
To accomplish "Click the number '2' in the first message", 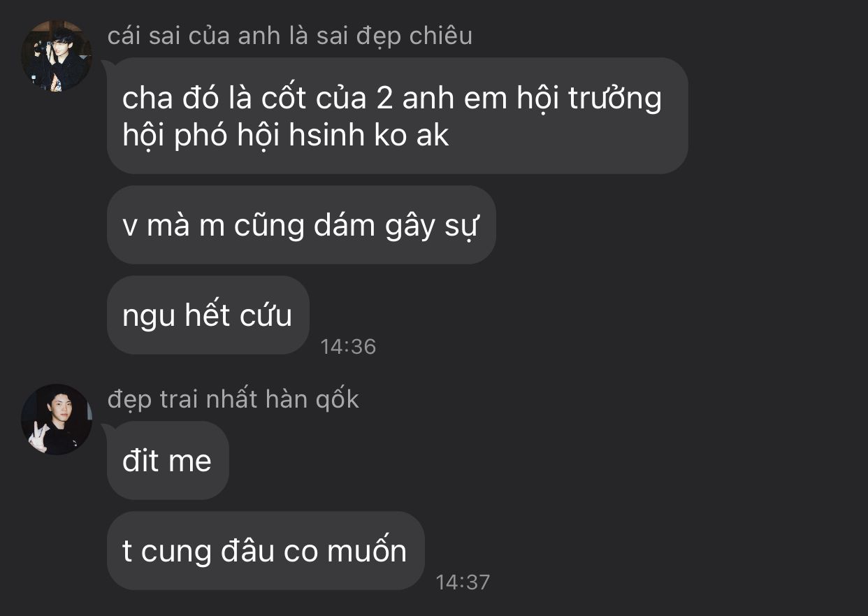I will 384,99.
